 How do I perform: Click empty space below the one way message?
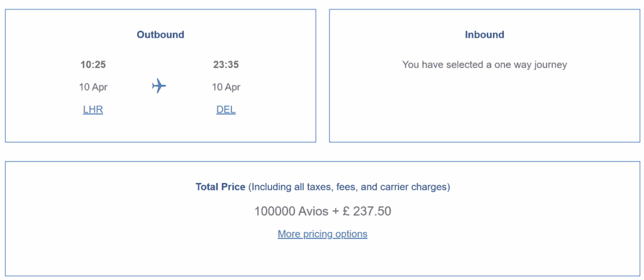[485, 107]
